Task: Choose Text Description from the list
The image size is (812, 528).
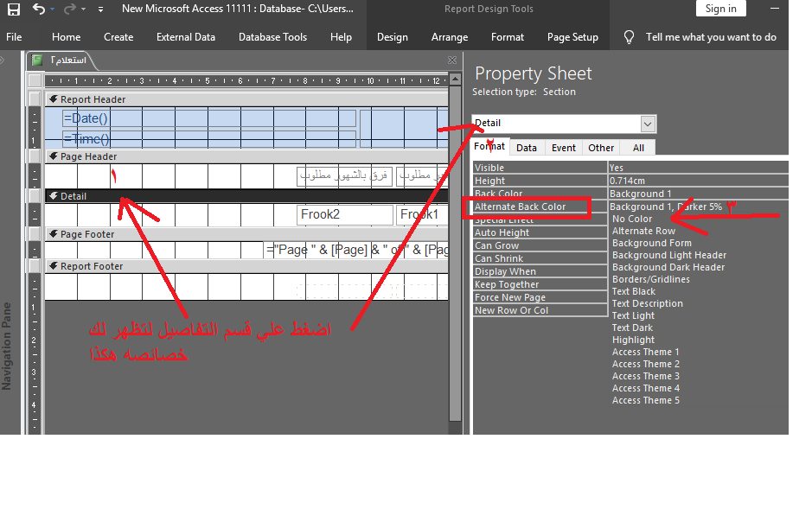Action: pyautogui.click(x=648, y=303)
